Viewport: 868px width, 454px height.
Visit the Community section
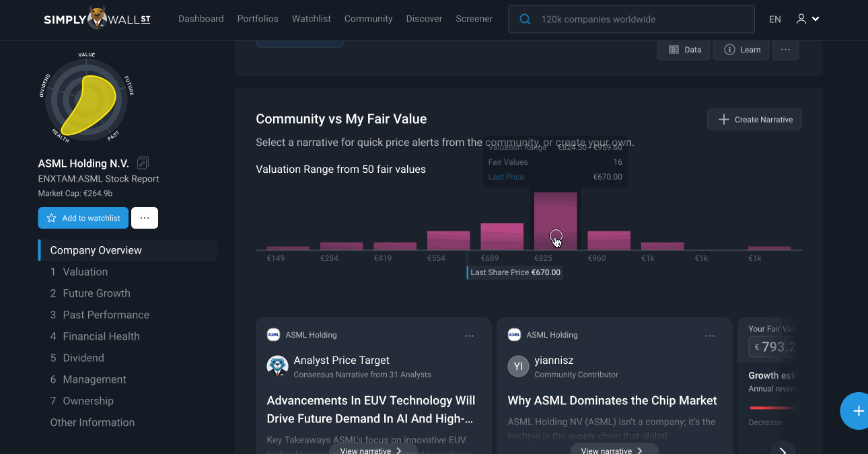(x=369, y=19)
